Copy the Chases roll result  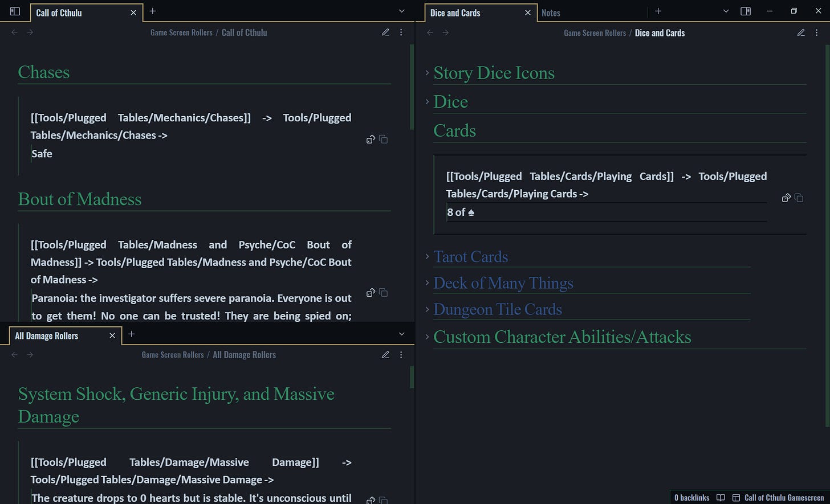(x=384, y=139)
